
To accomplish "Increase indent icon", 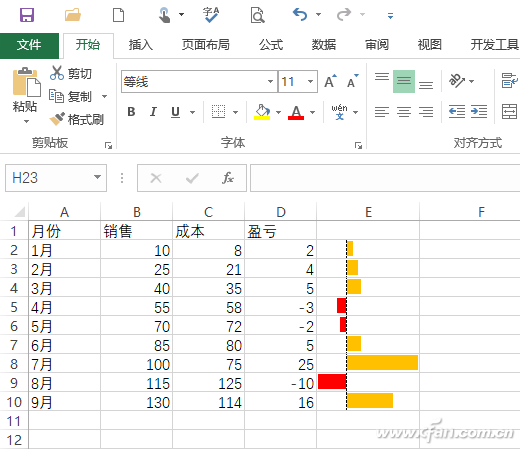I will click(479, 112).
